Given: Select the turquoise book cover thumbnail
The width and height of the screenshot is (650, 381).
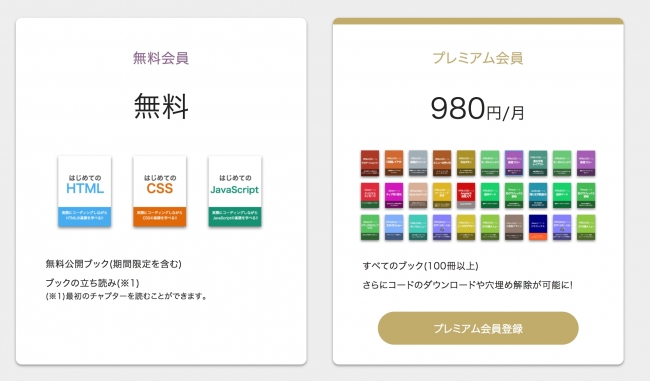Looking at the screenshot, I should (418, 227).
